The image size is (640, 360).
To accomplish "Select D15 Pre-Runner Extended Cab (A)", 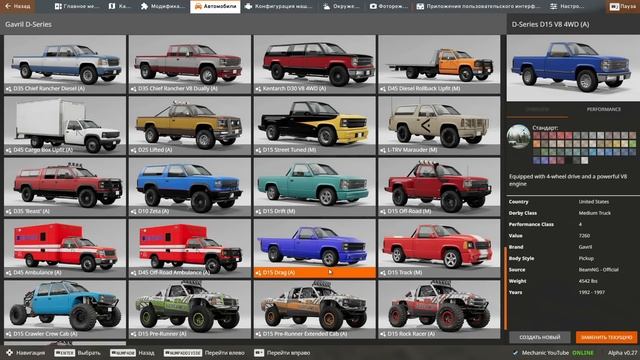I will [315, 309].
